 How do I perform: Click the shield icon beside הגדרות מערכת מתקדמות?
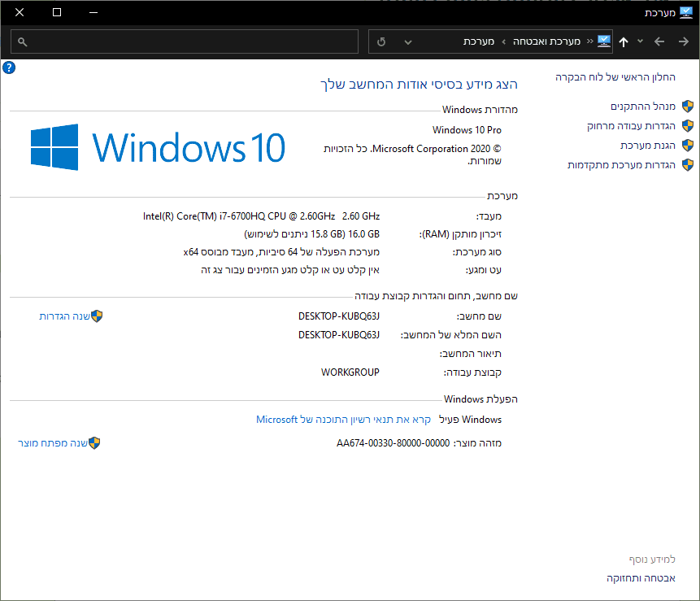point(688,165)
